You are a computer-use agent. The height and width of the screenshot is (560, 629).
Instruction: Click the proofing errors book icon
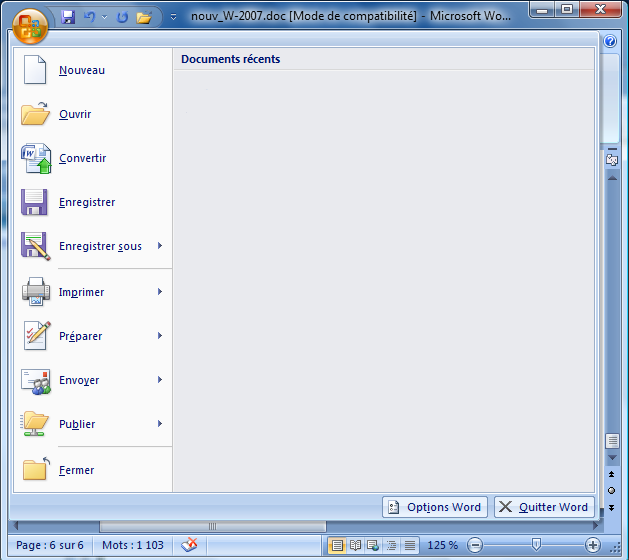(189, 545)
